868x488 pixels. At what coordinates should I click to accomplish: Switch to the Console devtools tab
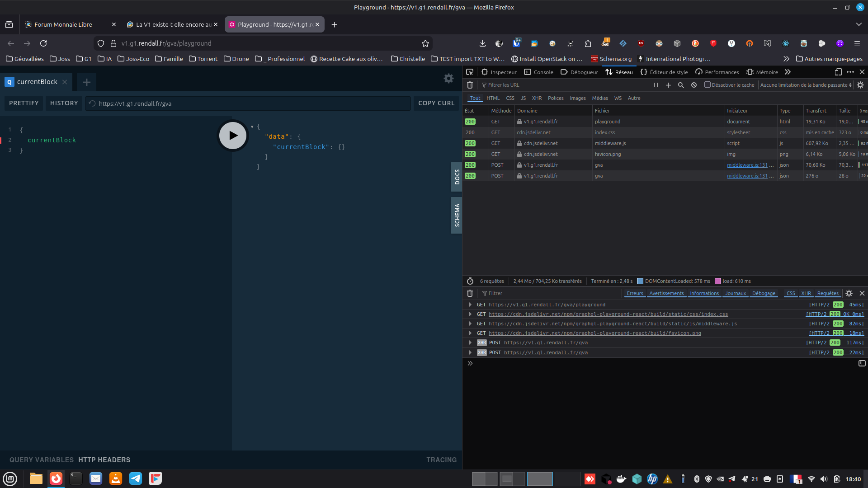539,72
